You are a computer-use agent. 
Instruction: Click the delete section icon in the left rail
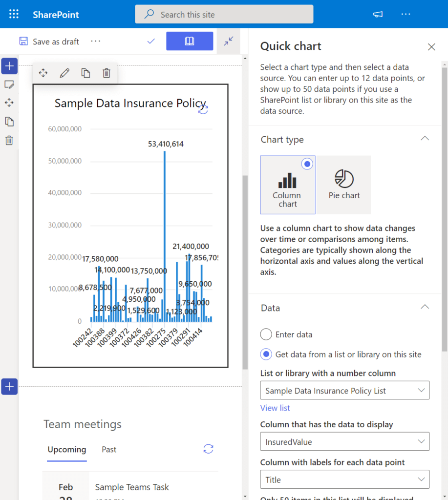(x=9, y=140)
